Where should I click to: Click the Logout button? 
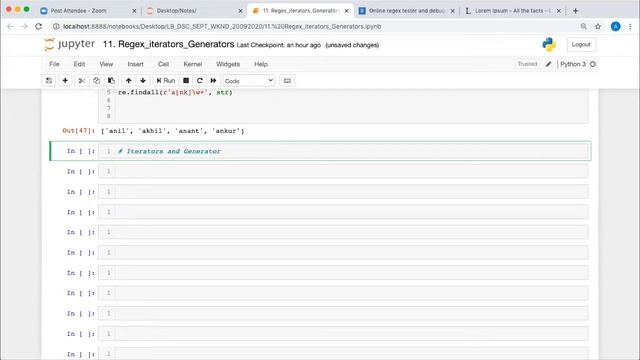[581, 44]
